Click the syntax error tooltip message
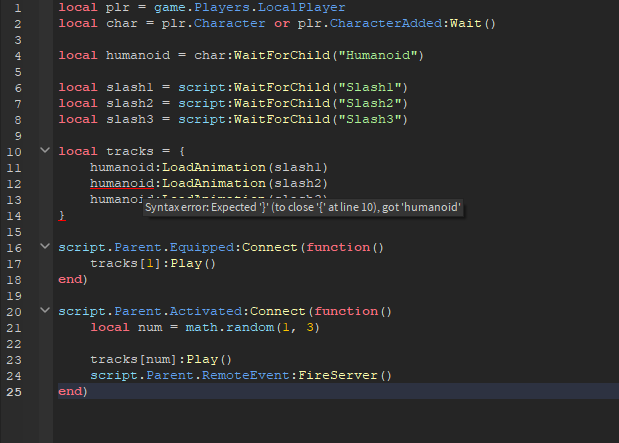This screenshot has width=619, height=443. [303, 207]
